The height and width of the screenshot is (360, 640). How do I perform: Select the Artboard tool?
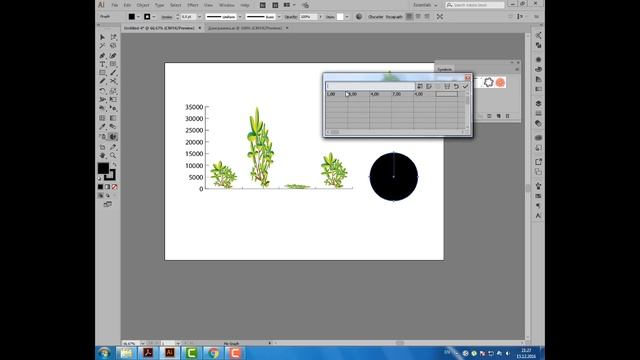(102, 146)
